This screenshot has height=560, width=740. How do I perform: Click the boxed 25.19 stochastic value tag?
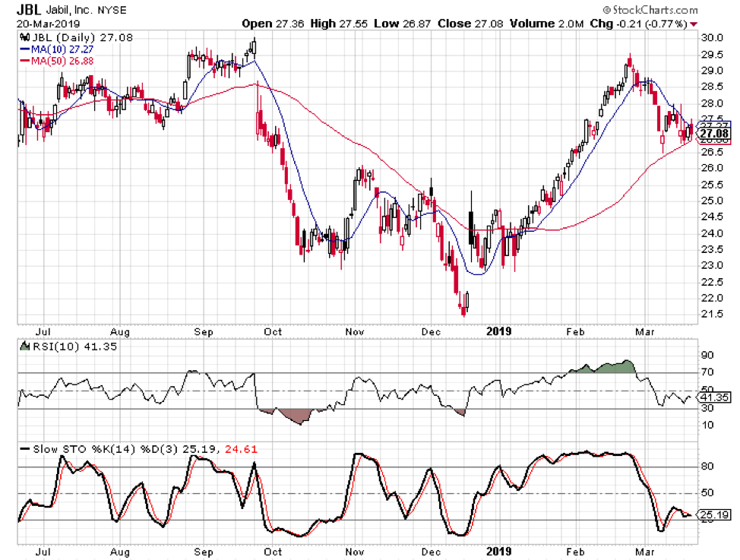pos(715,514)
